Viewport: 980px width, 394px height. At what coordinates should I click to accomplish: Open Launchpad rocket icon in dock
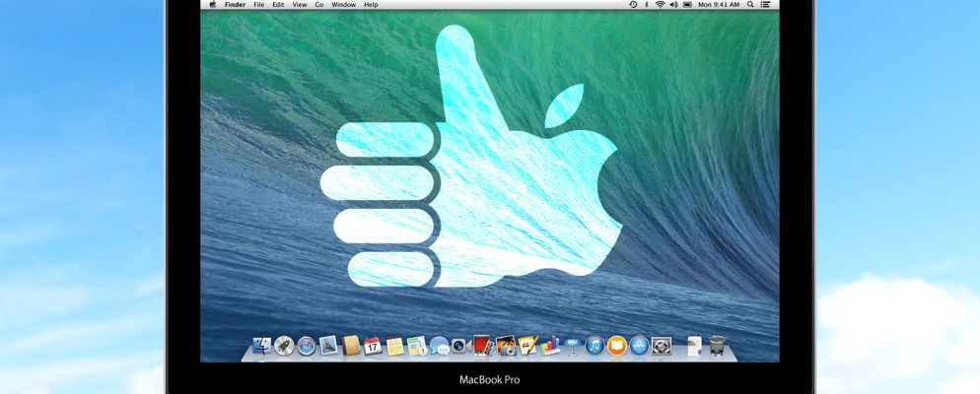(x=284, y=346)
